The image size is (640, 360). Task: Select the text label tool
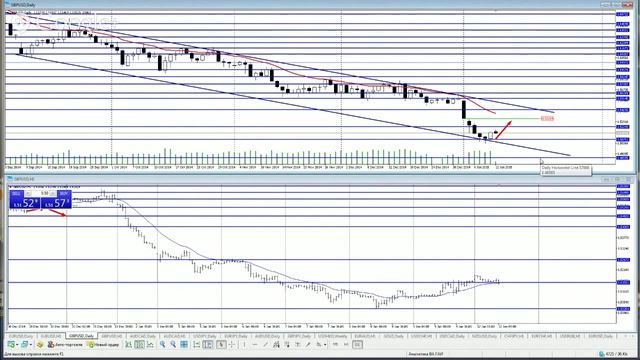[308, 344]
